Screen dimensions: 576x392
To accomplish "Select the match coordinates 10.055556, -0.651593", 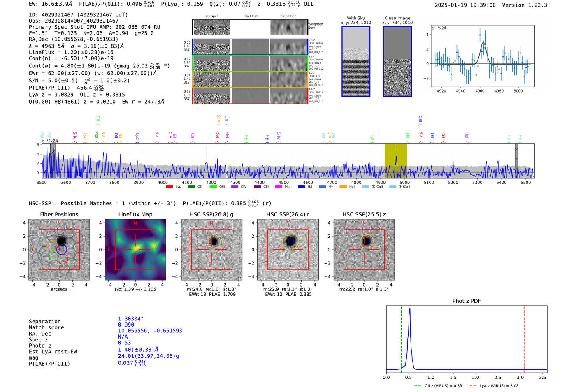I will pyautogui.click(x=150, y=331).
